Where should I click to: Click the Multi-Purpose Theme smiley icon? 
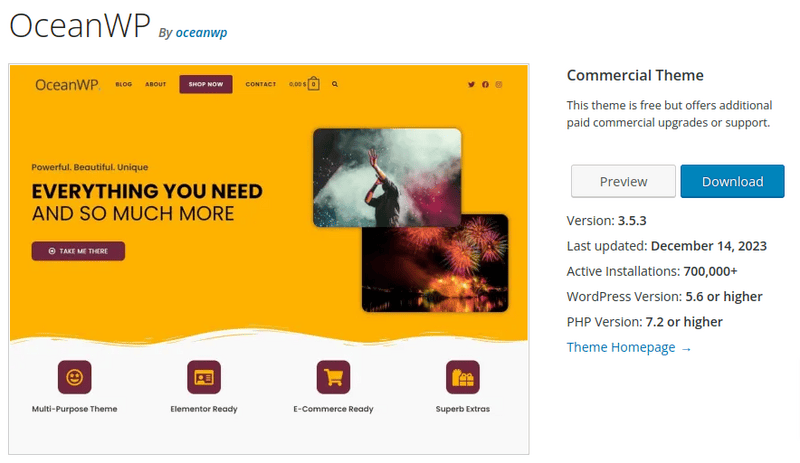coord(74,377)
